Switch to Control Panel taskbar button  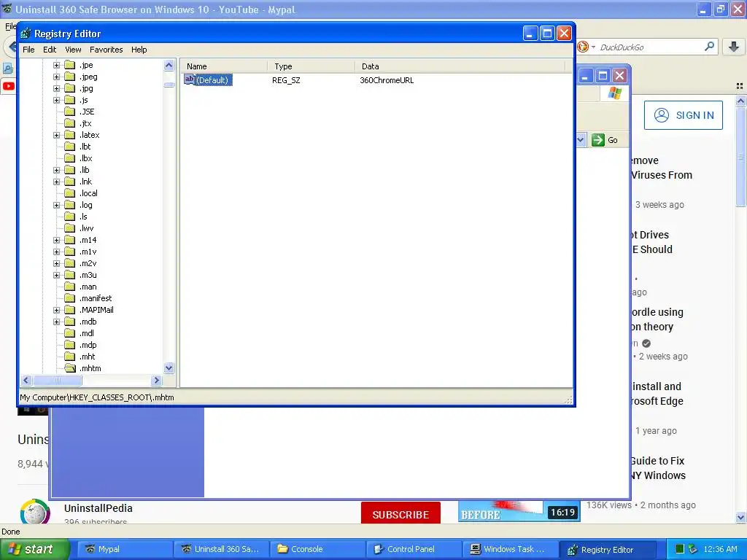pos(414,549)
